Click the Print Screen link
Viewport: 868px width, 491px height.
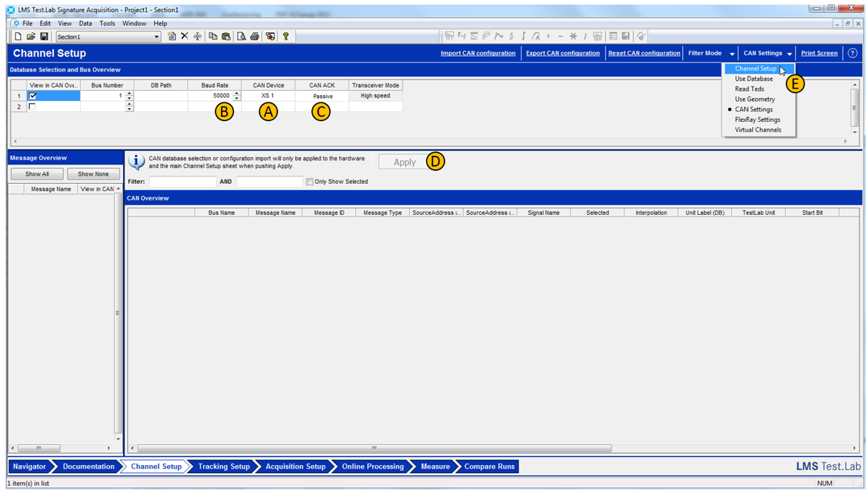coord(819,53)
